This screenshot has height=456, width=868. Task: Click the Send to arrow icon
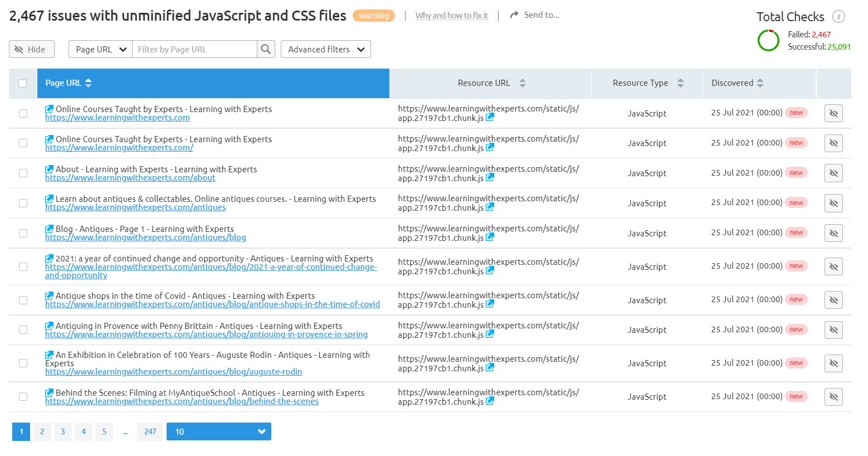tap(514, 15)
